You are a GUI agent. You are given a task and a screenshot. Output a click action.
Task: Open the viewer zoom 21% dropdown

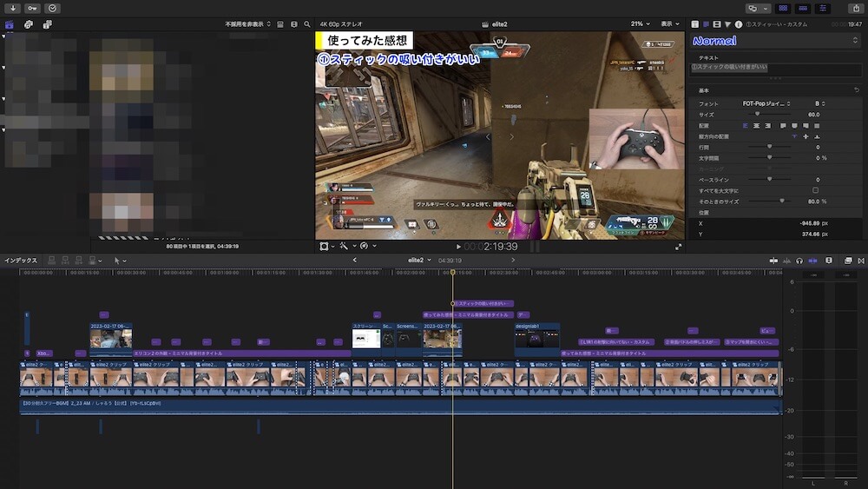(640, 24)
